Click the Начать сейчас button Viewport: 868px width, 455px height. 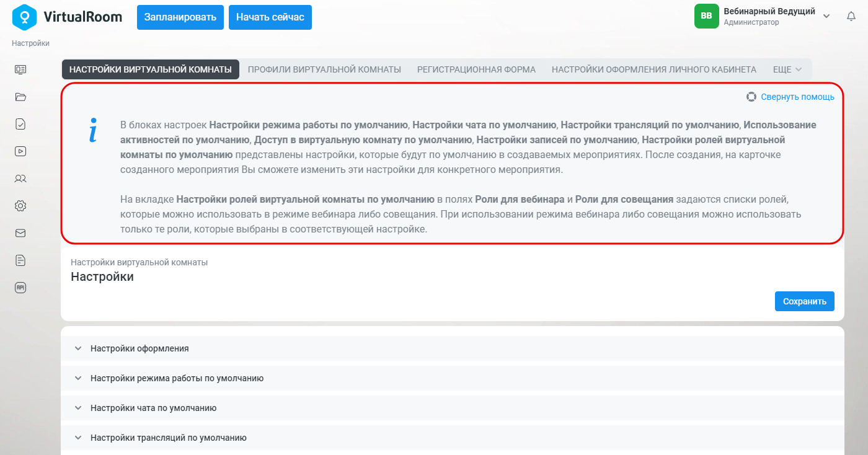point(270,17)
